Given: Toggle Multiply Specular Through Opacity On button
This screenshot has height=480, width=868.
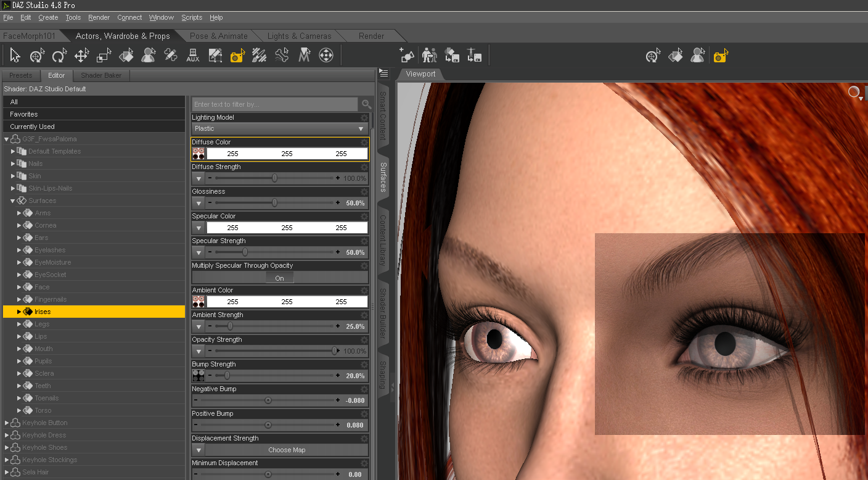Looking at the screenshot, I should tap(279, 278).
